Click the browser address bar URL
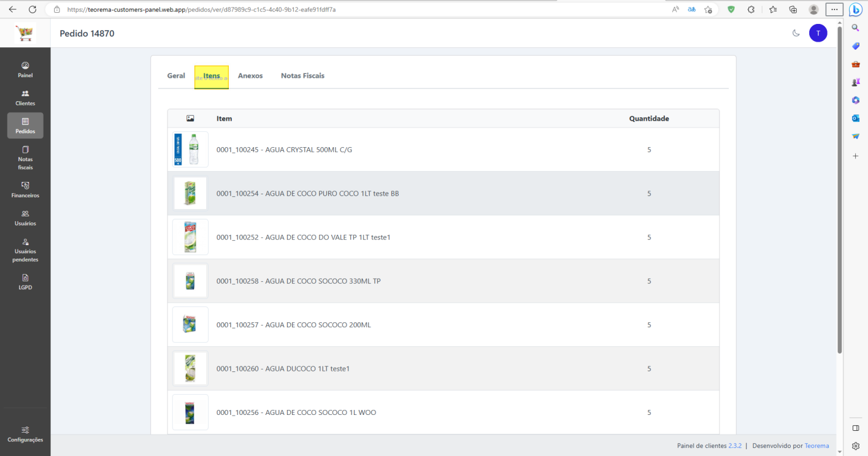This screenshot has width=868, height=456. point(201,10)
